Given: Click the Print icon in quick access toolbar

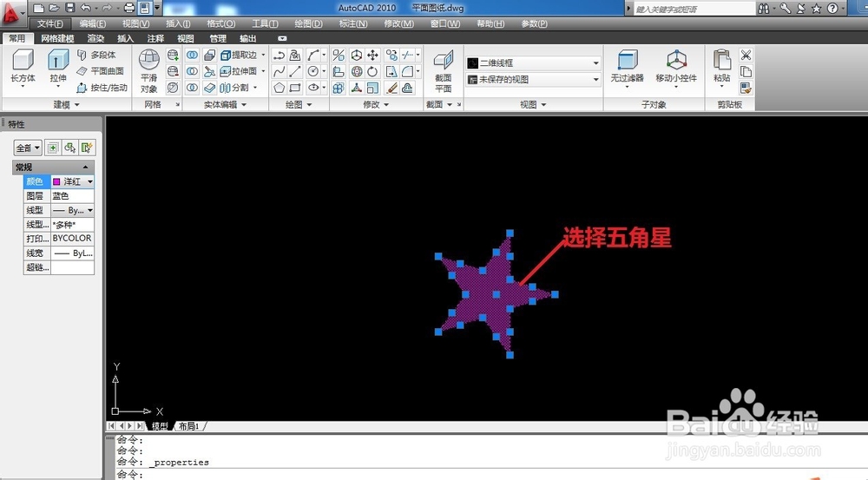Looking at the screenshot, I should pyautogui.click(x=129, y=8).
